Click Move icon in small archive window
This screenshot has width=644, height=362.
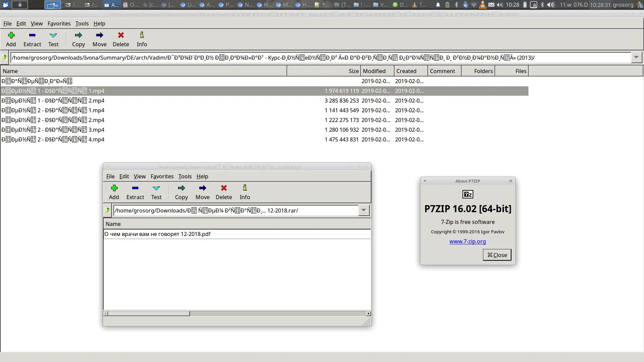pos(202,188)
